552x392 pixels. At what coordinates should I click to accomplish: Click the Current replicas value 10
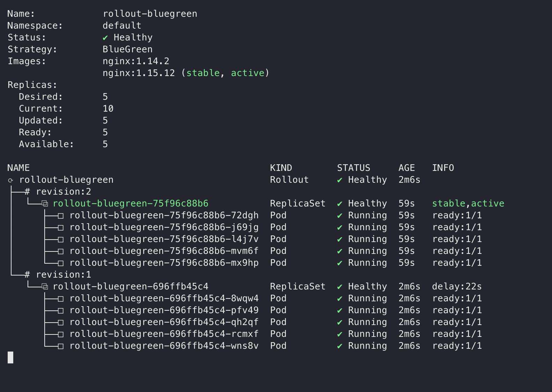point(108,108)
